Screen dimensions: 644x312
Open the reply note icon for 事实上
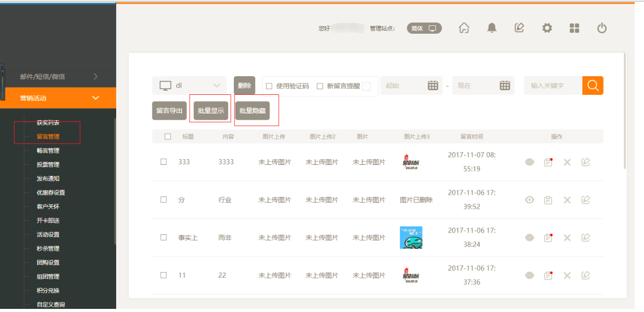(548, 238)
